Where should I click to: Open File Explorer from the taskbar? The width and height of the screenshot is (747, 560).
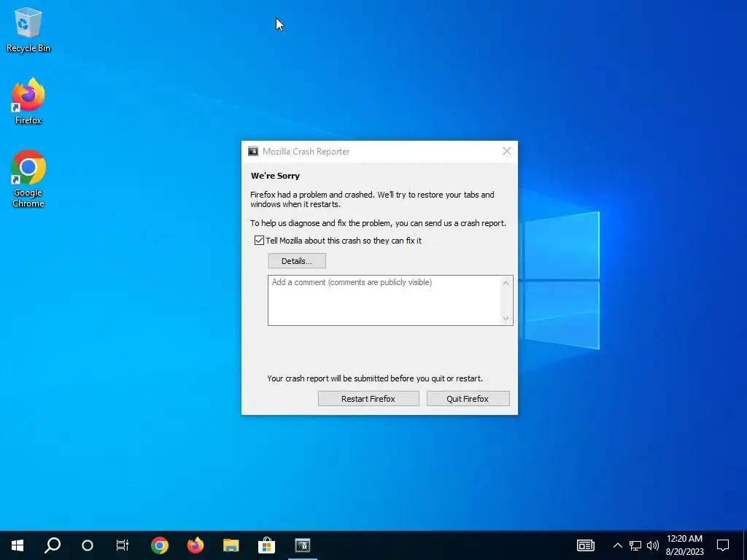click(231, 545)
